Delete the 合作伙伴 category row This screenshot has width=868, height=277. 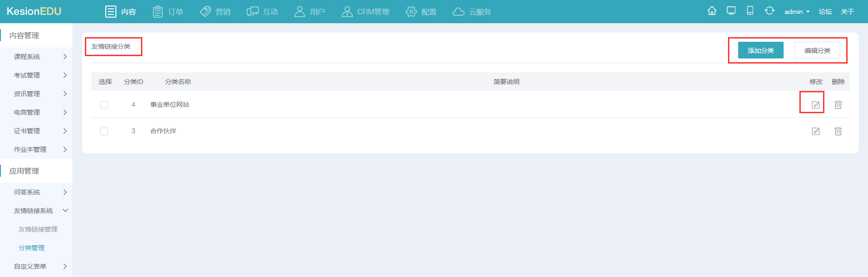[838, 131]
